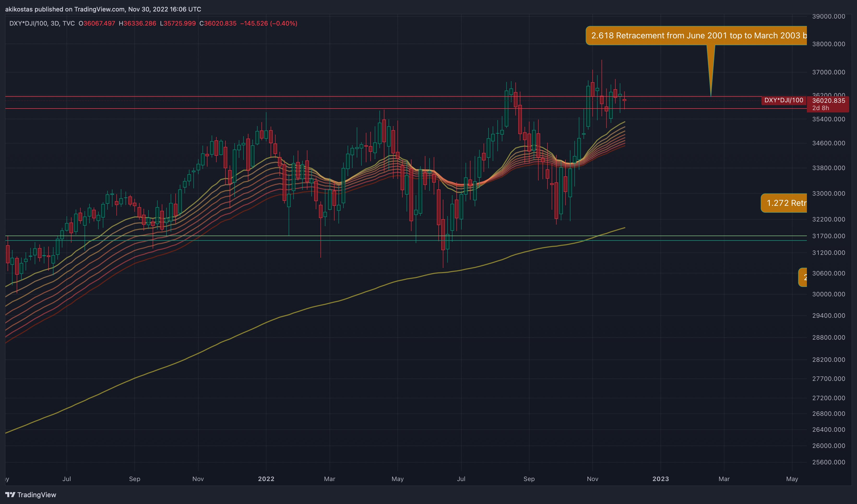Click the symbol title 'DXY*DJI/100, 3D, TVC'
Viewport: 857px width, 504px height.
42,23
